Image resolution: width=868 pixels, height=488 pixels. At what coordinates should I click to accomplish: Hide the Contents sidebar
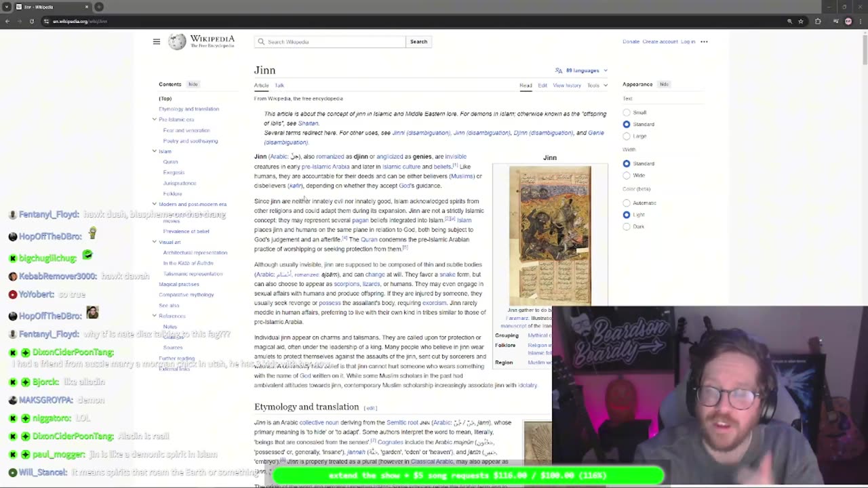193,84
